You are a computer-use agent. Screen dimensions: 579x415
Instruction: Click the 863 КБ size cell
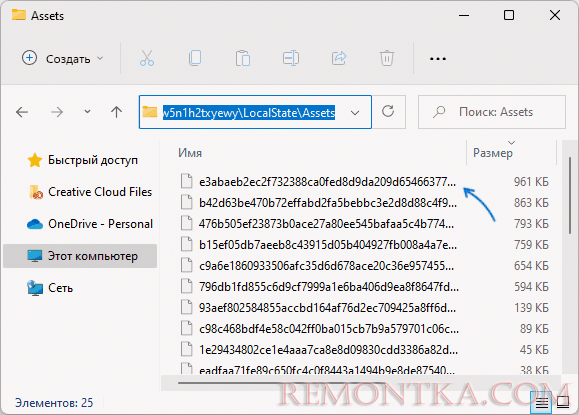(531, 203)
